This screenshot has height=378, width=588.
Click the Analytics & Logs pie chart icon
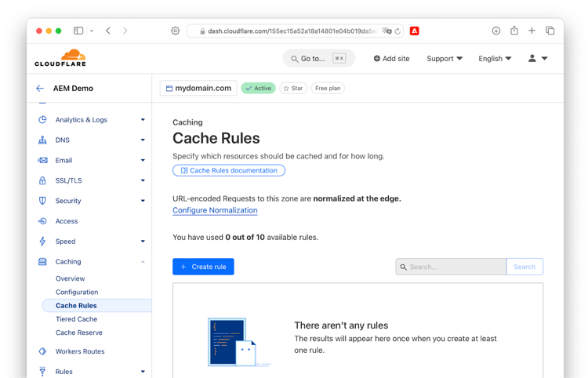point(42,120)
